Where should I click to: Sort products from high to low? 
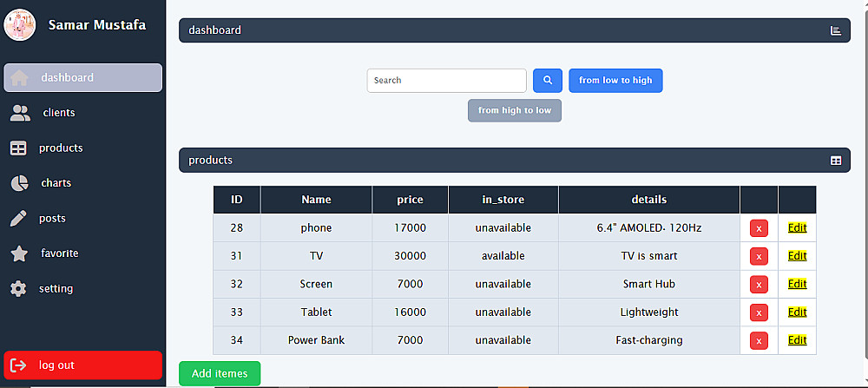click(515, 111)
